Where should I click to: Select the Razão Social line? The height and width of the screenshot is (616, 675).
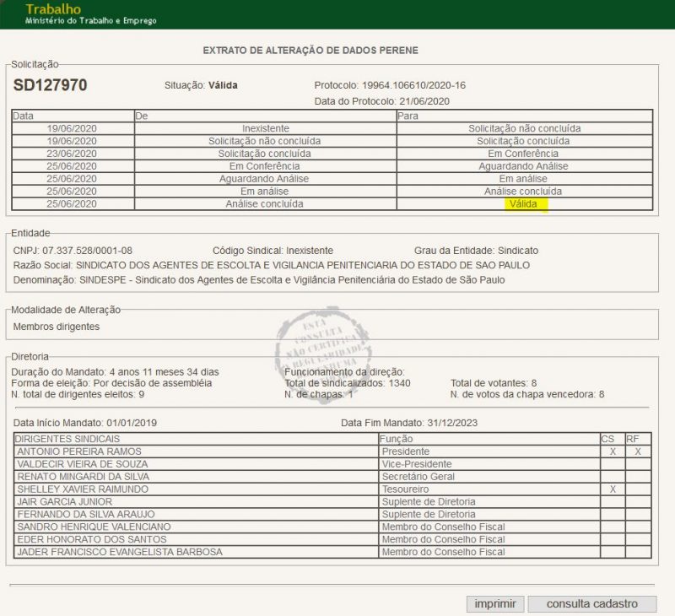pyautogui.click(x=271, y=265)
